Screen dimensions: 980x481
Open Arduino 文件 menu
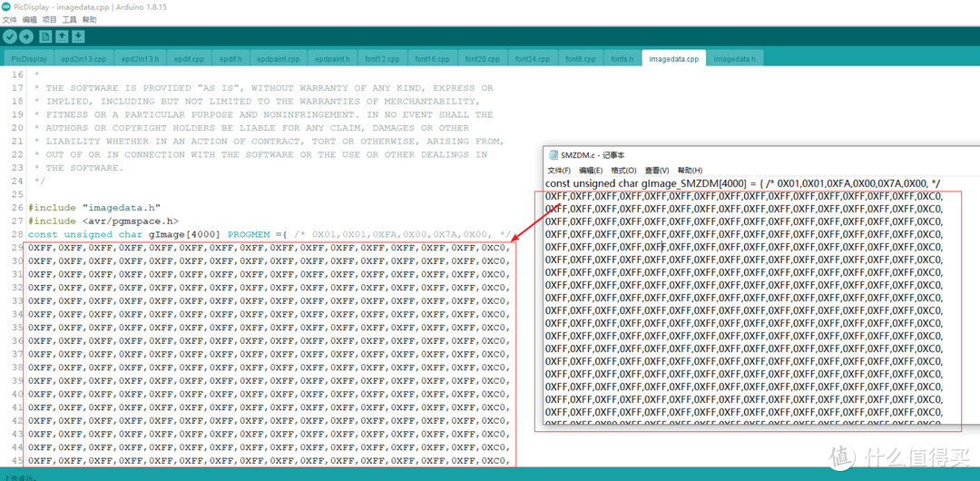coord(9,19)
